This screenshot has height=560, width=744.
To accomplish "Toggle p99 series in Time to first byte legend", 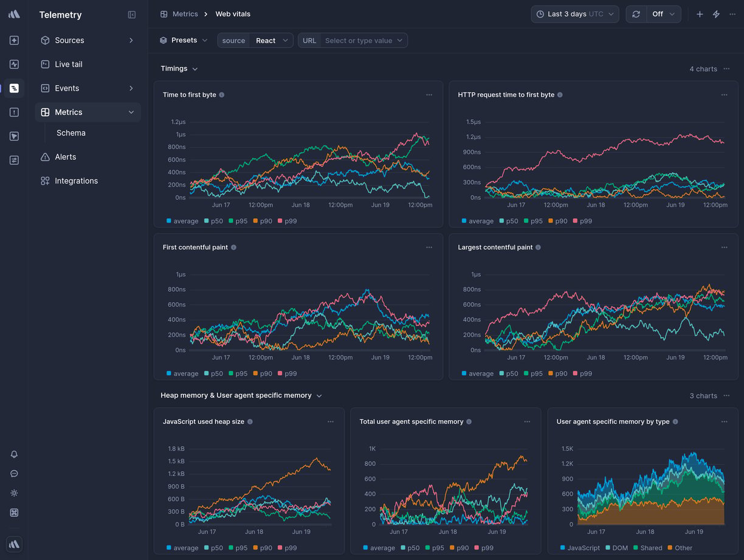I will [287, 221].
